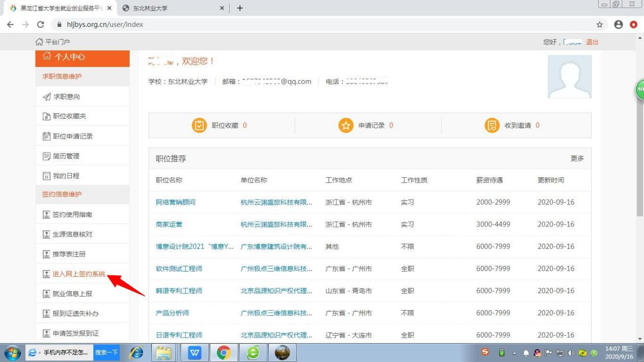
Task: Click the volume speaker tray icon
Action: [x=571, y=353]
